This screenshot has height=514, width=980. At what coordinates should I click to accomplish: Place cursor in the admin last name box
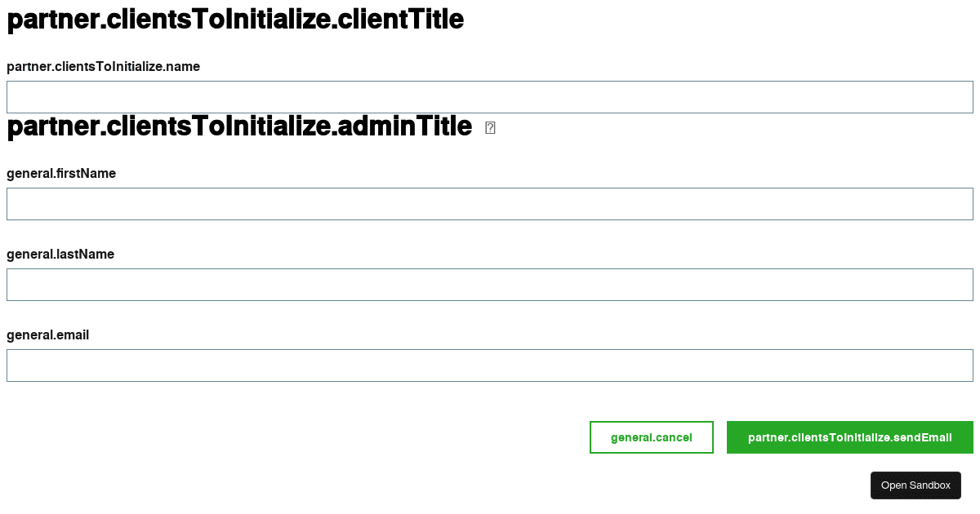pos(490,285)
